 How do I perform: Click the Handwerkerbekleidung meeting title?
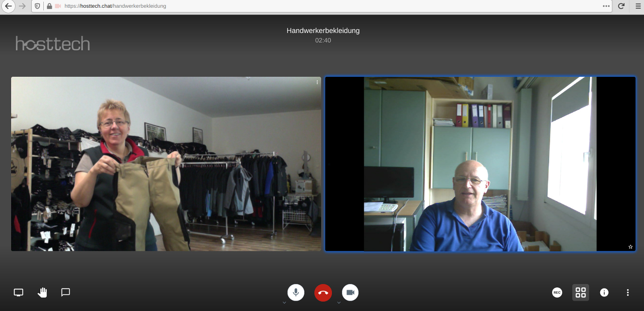323,30
